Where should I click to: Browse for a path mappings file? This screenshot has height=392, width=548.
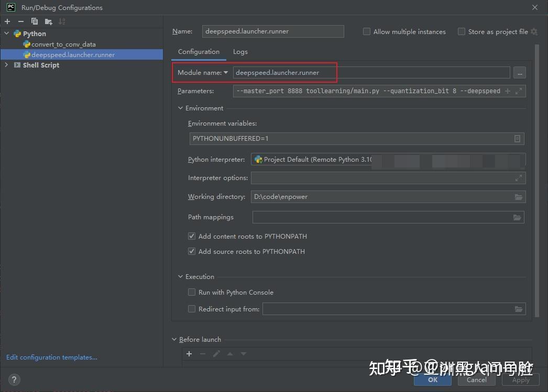[x=518, y=217]
